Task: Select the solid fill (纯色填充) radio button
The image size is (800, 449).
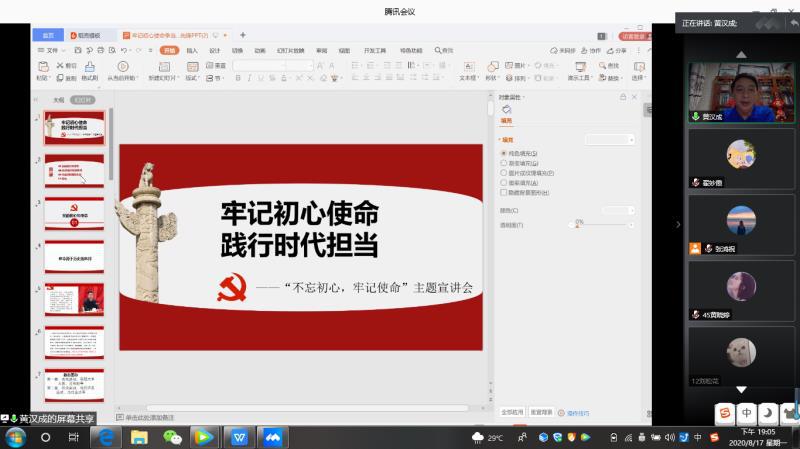Action: [x=504, y=153]
